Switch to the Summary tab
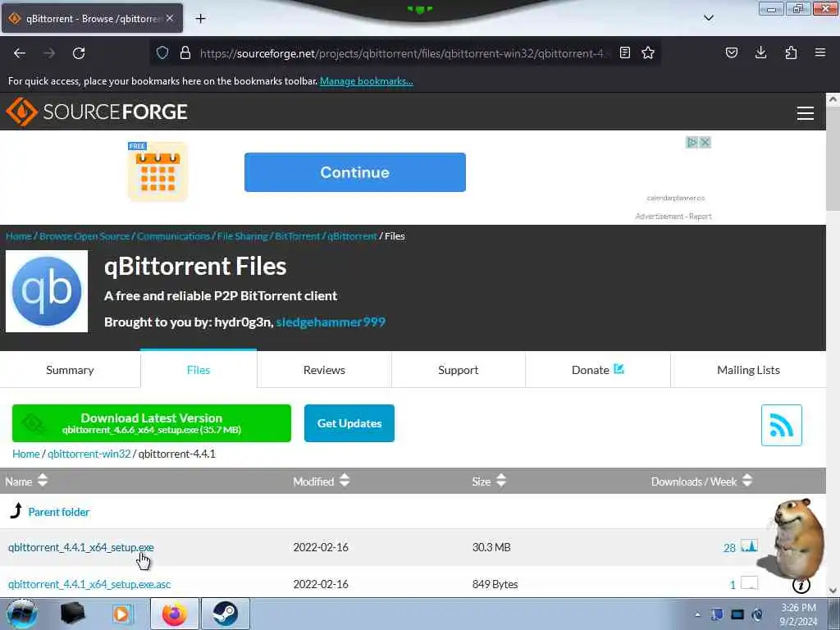This screenshot has width=840, height=630. (71, 370)
